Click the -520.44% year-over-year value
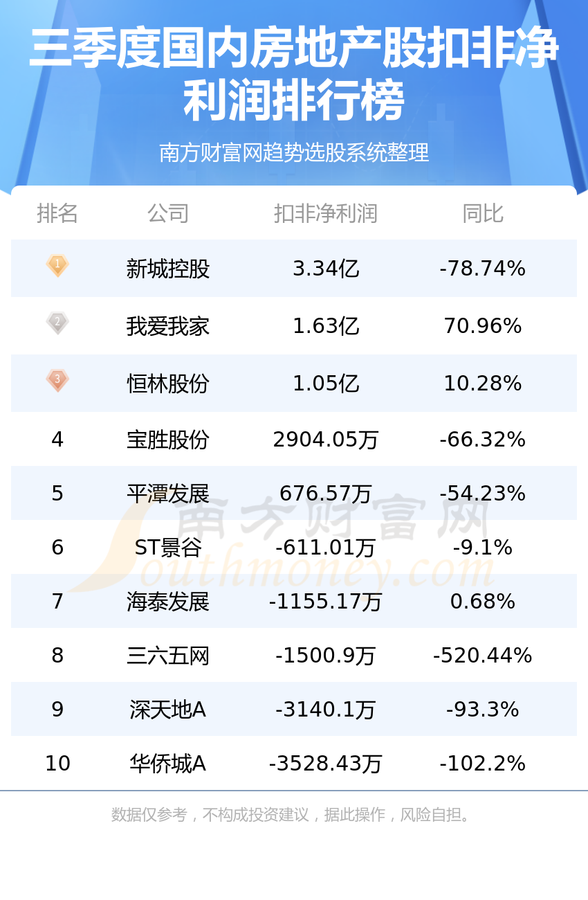This screenshot has width=588, height=900. (483, 656)
